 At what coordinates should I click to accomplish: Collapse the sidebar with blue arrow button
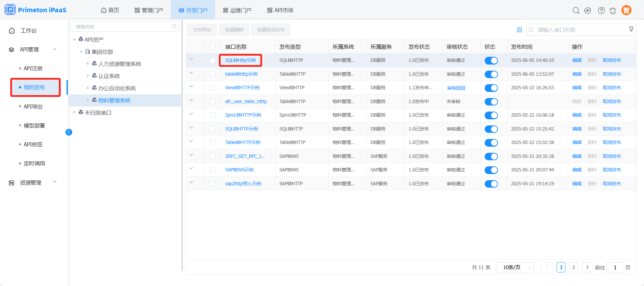(69, 132)
